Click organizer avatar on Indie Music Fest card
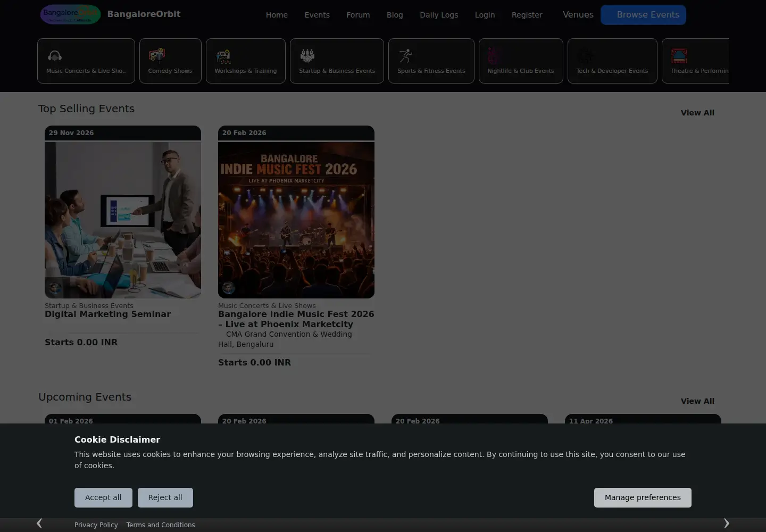 coord(229,288)
